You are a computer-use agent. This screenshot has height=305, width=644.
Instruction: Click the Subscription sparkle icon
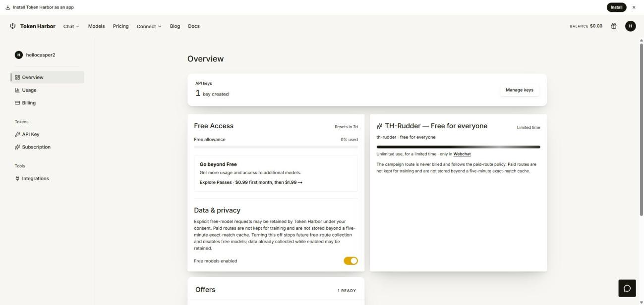17,147
